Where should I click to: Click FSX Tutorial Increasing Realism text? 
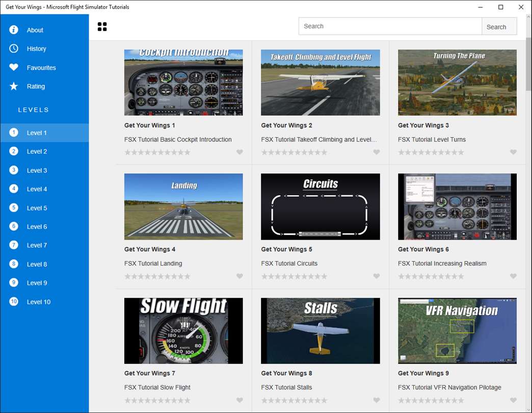[442, 263]
